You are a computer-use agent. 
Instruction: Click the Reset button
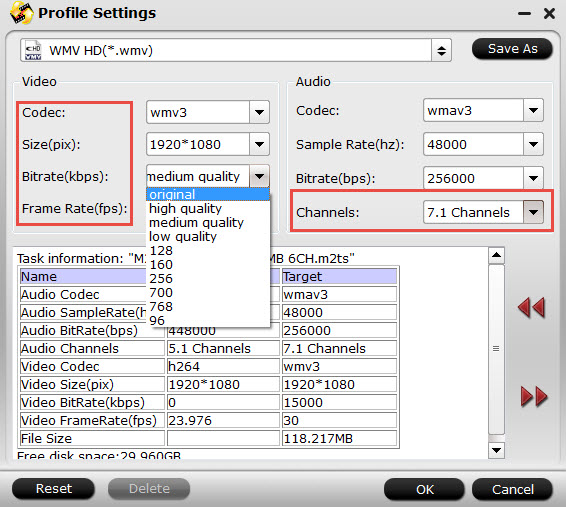[x=53, y=489]
